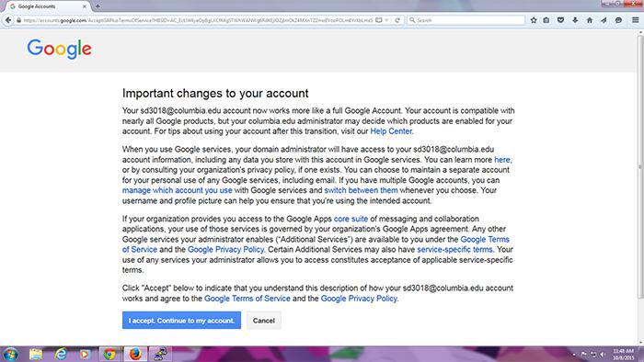The image size is (644, 362).
Task: Click the Cancel button
Action: point(264,320)
